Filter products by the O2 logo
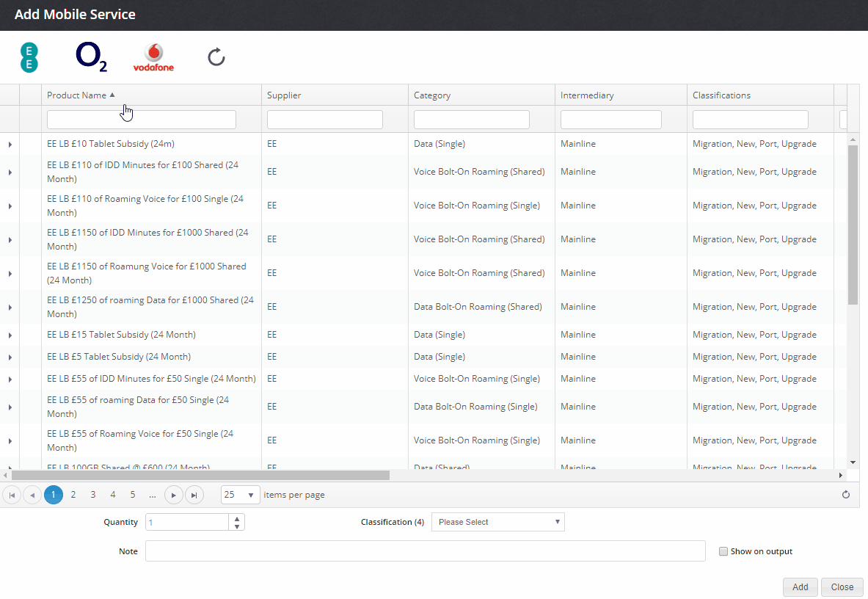868x599 pixels. [x=91, y=57]
